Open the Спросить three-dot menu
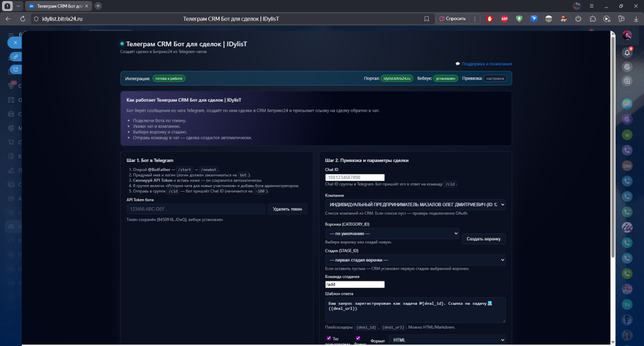Viewport: 644px width, 346px height. (x=474, y=19)
